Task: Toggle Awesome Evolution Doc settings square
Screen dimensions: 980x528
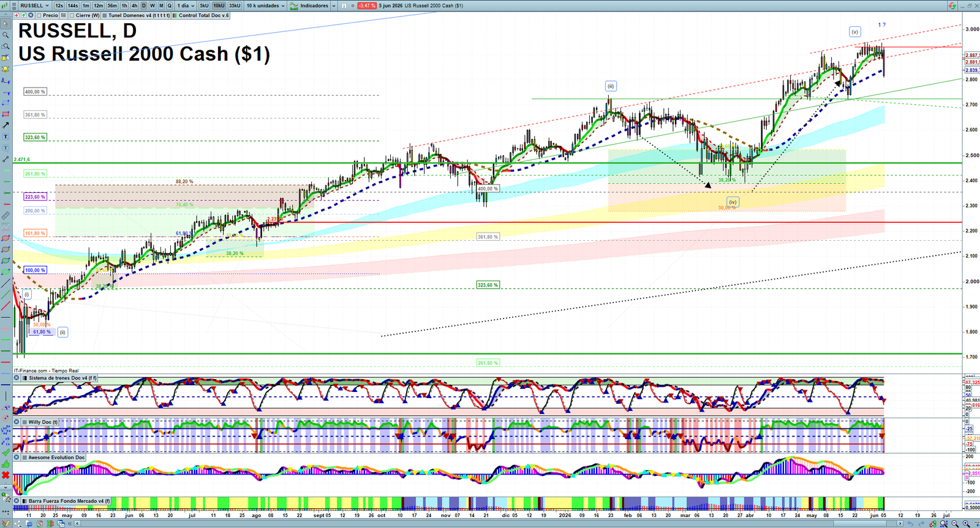Action: 24,458
